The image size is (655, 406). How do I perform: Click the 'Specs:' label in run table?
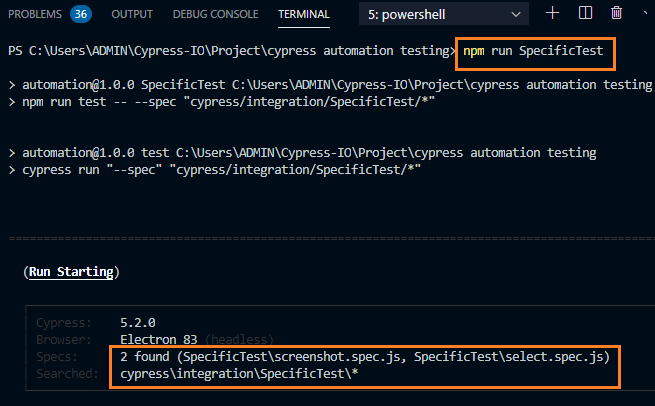(x=57, y=357)
